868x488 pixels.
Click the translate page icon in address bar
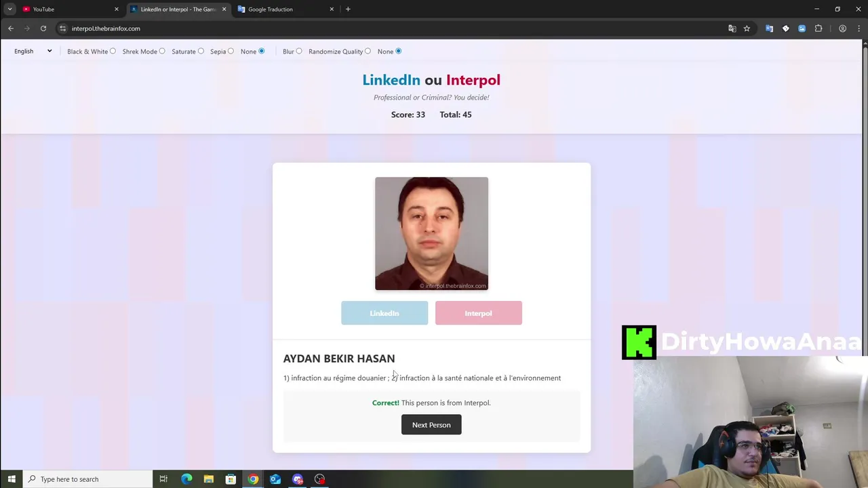coord(732,28)
